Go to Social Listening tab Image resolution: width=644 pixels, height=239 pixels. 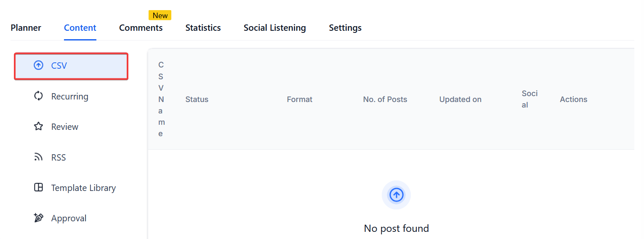pyautogui.click(x=274, y=28)
